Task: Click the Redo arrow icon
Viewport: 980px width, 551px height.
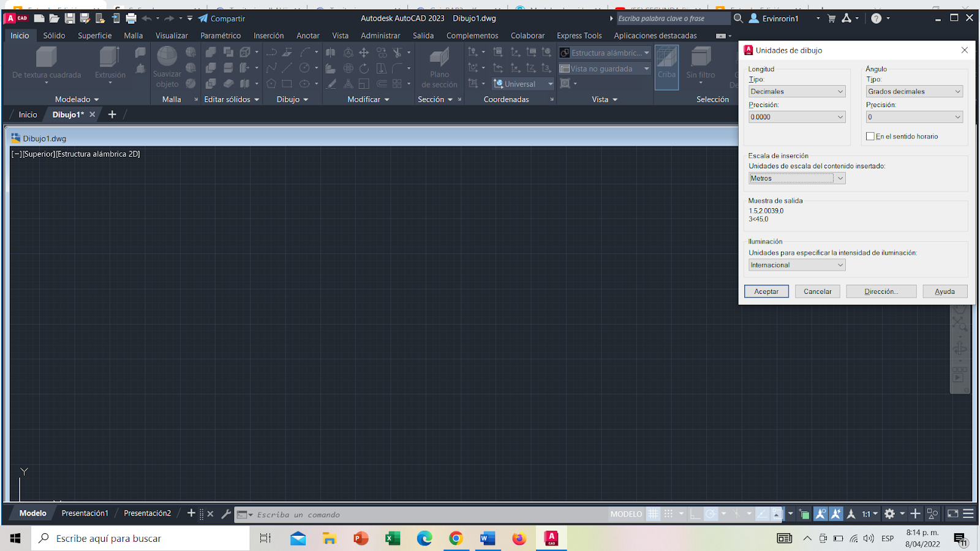Action: click(169, 18)
